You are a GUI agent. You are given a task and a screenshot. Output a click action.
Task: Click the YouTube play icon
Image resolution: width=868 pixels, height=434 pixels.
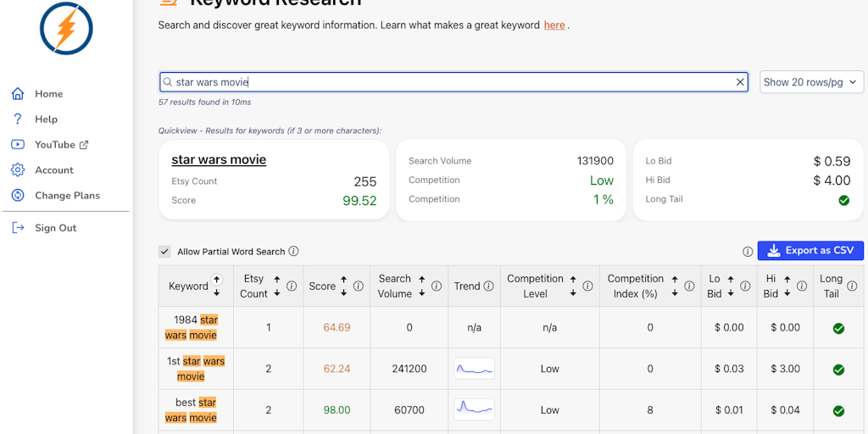click(x=18, y=144)
